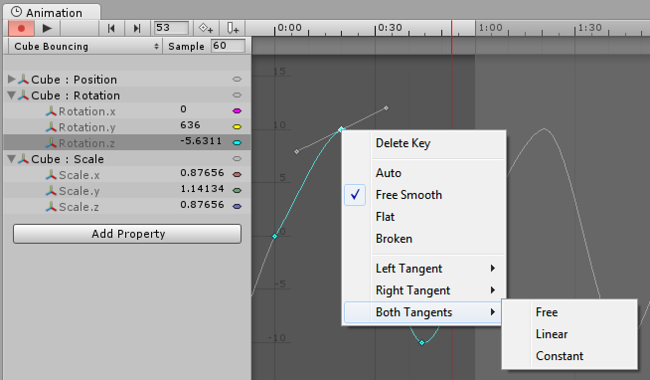
Task: Select the curve keyframe at value 0
Action: tap(274, 236)
